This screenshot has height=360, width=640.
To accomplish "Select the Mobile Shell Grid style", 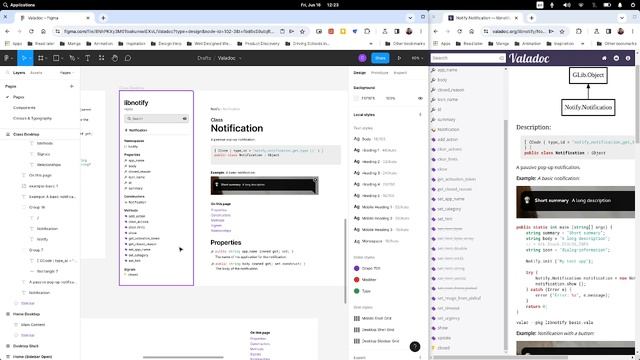I will [373, 318].
